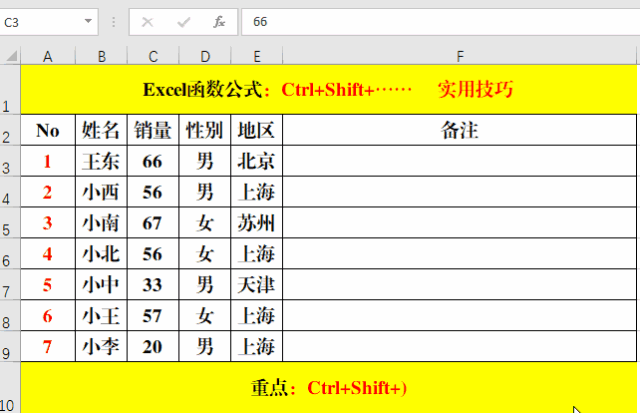Image resolution: width=640 pixels, height=413 pixels.
Task: Select the cell containing 小李
Action: pyautogui.click(x=101, y=347)
